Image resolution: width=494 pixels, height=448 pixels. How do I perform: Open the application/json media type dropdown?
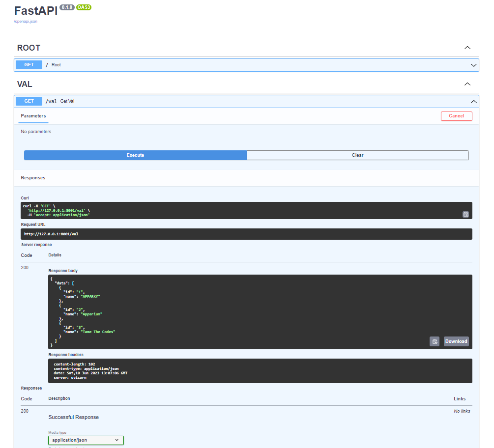86,440
